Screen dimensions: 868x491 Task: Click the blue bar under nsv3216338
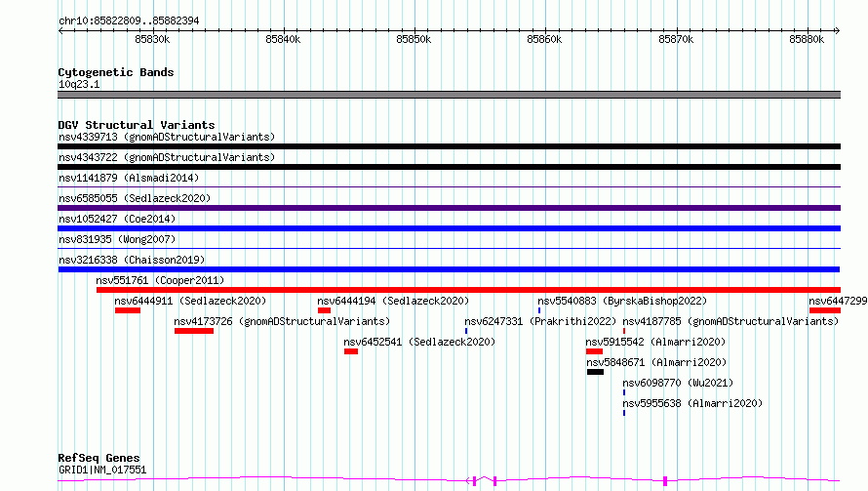pyautogui.click(x=449, y=269)
